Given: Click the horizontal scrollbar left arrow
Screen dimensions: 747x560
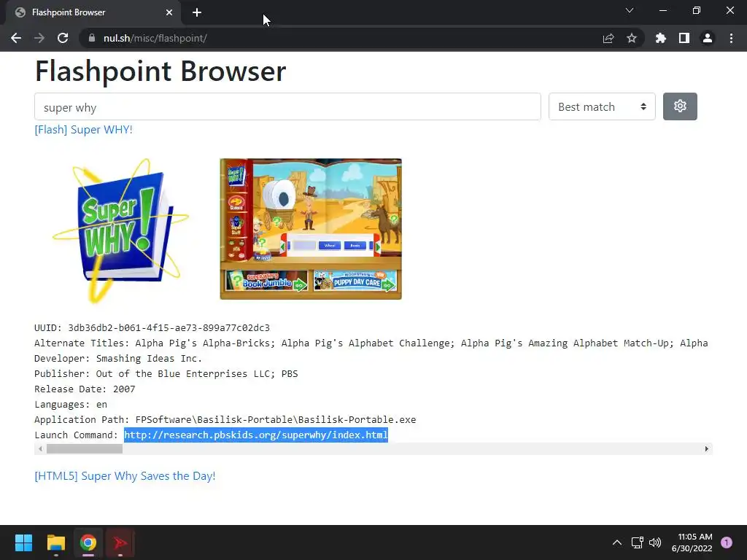Looking at the screenshot, I should tap(41, 449).
